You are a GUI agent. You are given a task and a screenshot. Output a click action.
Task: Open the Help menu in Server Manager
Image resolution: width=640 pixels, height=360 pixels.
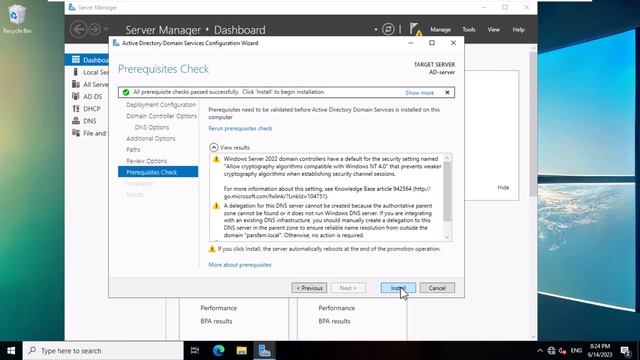[x=518, y=29]
